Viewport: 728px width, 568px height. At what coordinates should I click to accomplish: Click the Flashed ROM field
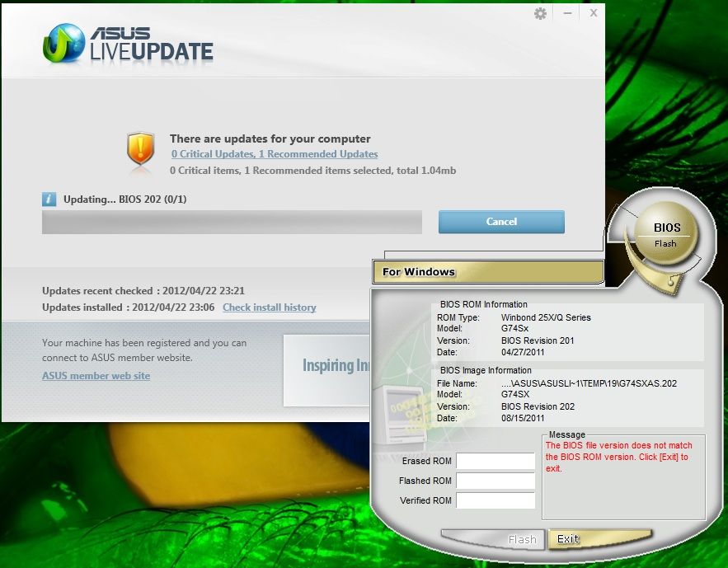pos(496,481)
